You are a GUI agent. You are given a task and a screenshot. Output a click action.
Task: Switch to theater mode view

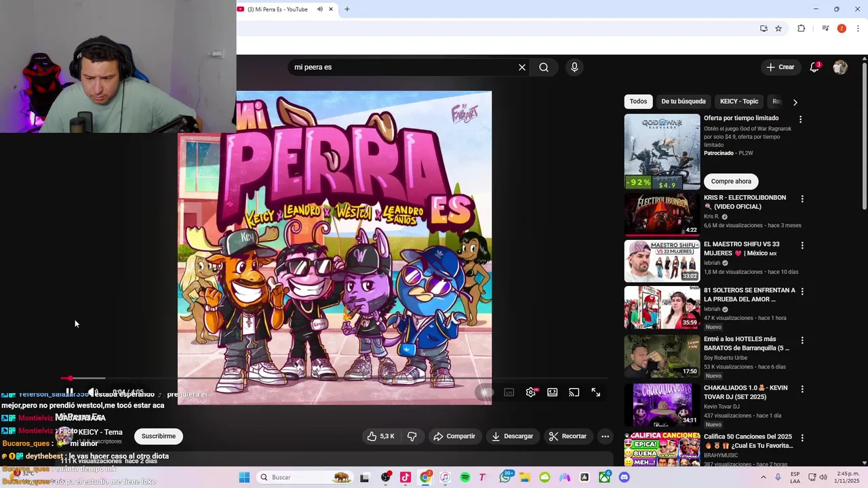553,392
